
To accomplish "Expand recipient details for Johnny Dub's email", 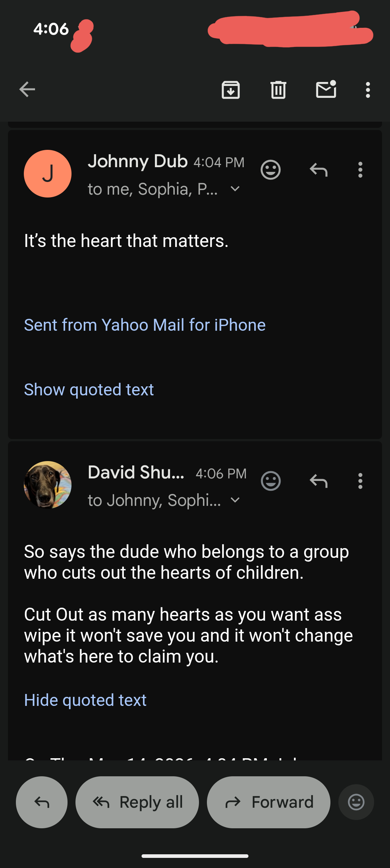I will pos(235,189).
